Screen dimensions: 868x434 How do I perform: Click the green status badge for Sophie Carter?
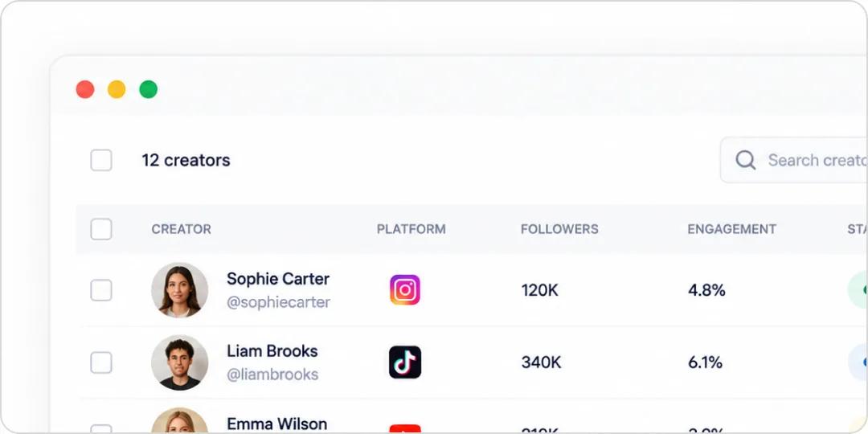858,290
